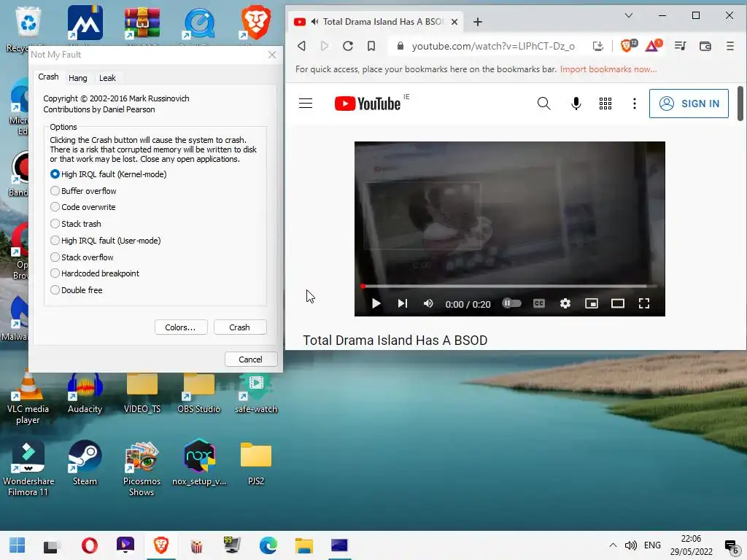Show hidden system tray icons
Image resolution: width=747 pixels, height=560 pixels.
pos(613,545)
